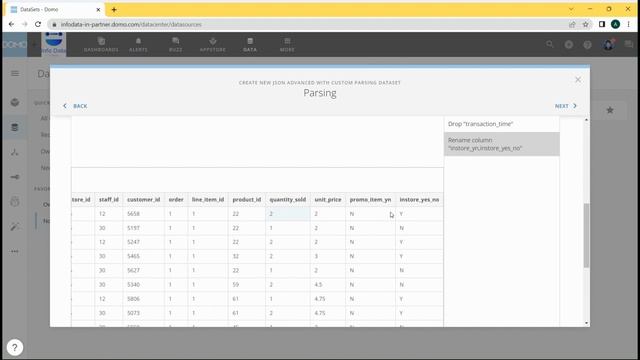This screenshot has height=360, width=640.
Task: Select the quantity_sold column header
Action: [x=287, y=200]
